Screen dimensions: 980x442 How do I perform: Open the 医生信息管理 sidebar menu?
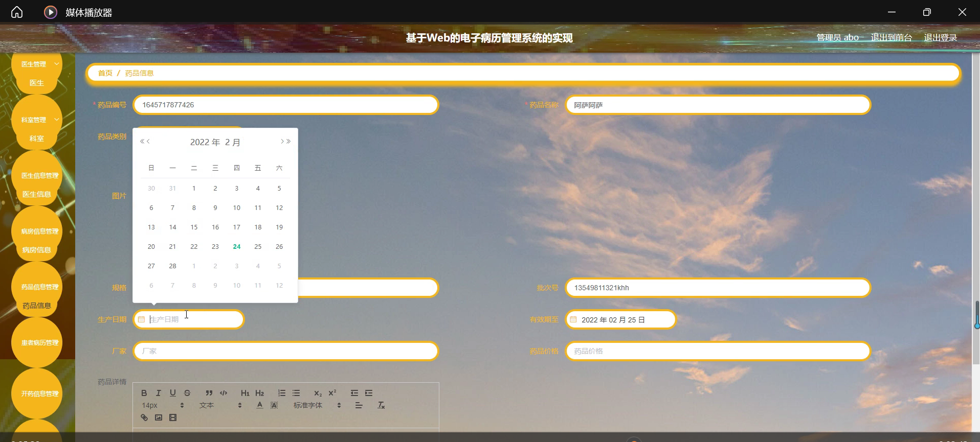click(37, 175)
